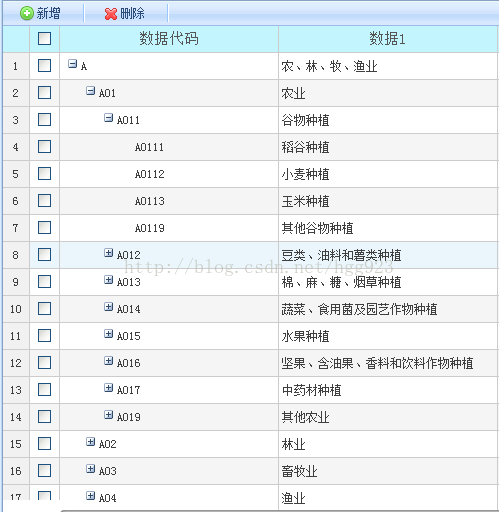The height and width of the screenshot is (512, 499).
Task: Click the 数据1 column header
Action: 388,39
